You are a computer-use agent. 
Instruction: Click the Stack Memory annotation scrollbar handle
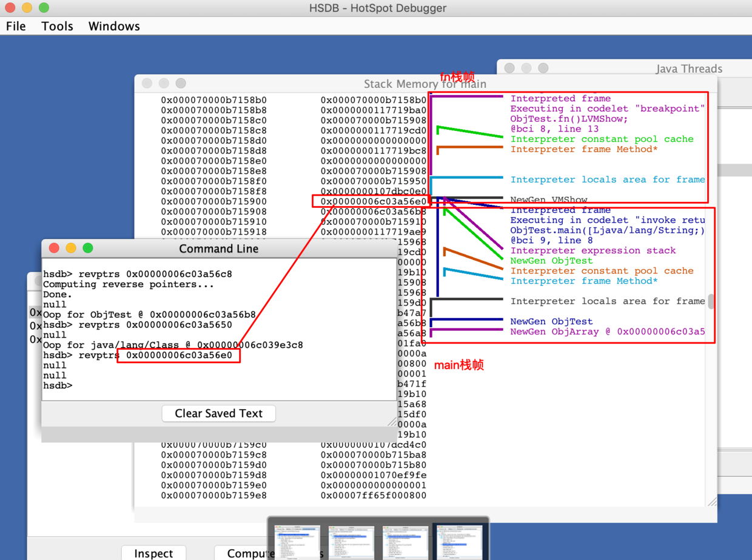[x=712, y=301]
